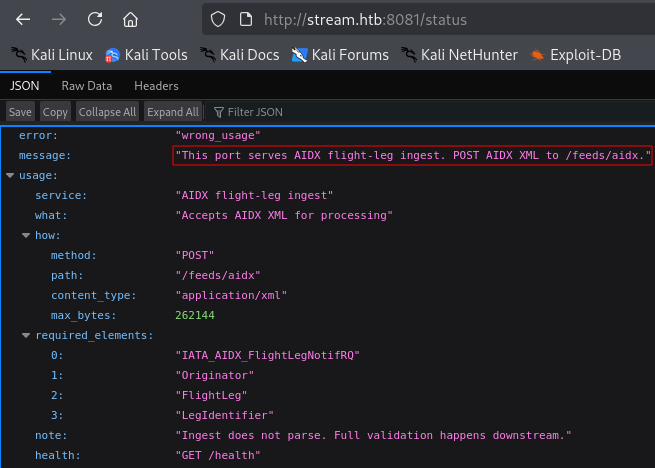655x468 pixels.
Task: Click the Copy button
Action: click(x=55, y=112)
